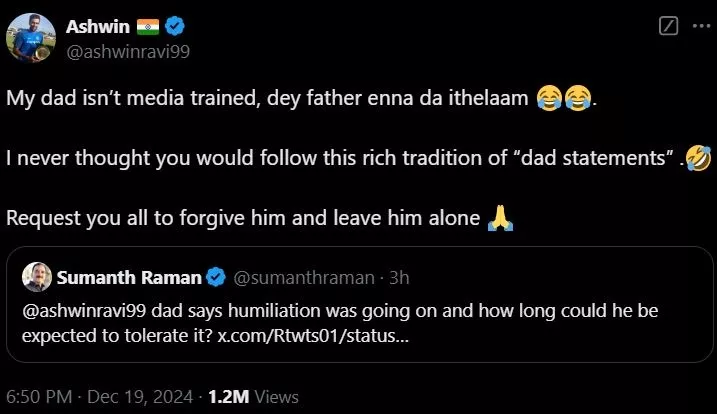This screenshot has width=717, height=414.
Task: Open the Sumanth Raman name link
Action: (x=130, y=276)
